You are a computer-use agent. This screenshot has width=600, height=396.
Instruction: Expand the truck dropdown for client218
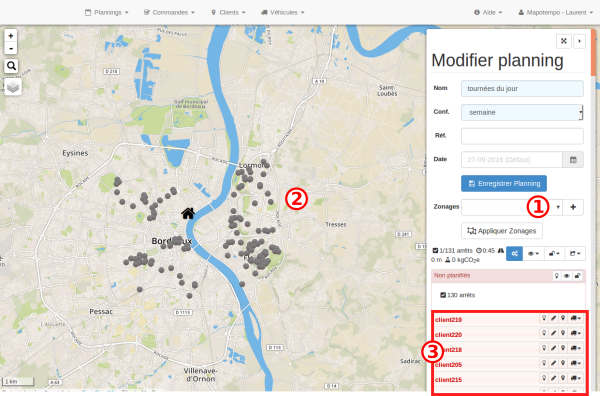[x=576, y=348]
